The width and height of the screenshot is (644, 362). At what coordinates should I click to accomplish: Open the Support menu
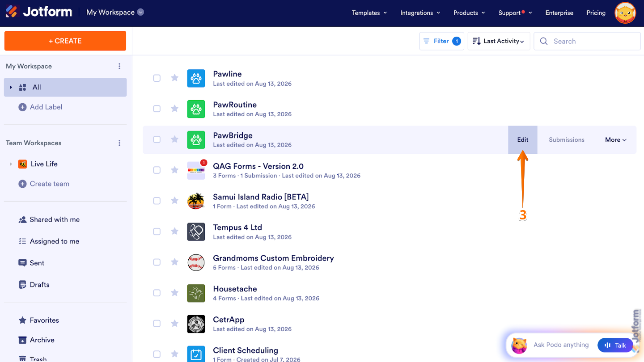click(515, 13)
